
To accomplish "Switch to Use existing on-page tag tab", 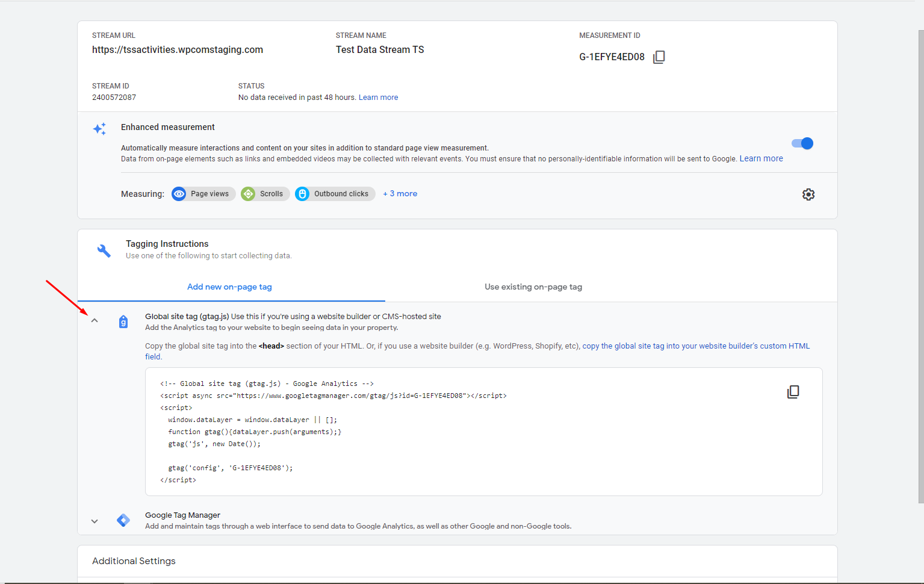I will (x=533, y=287).
